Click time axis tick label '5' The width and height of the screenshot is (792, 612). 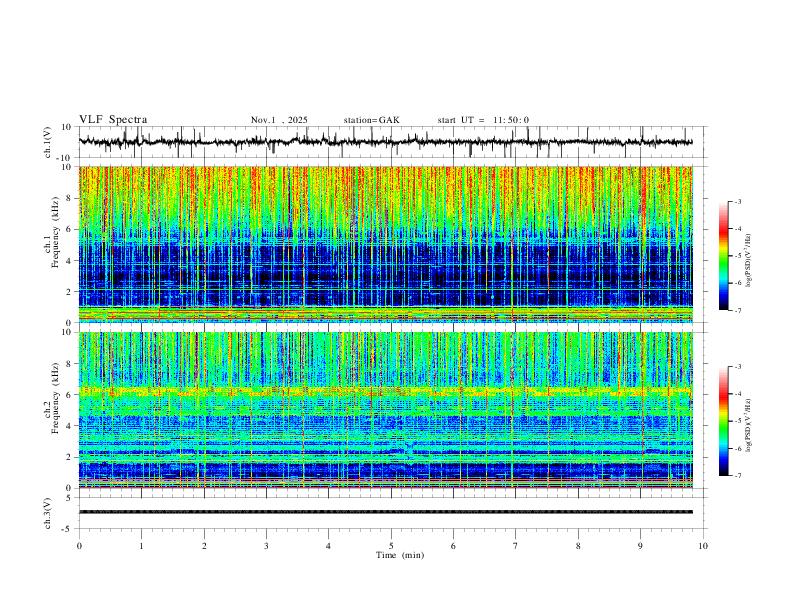pyautogui.click(x=391, y=546)
